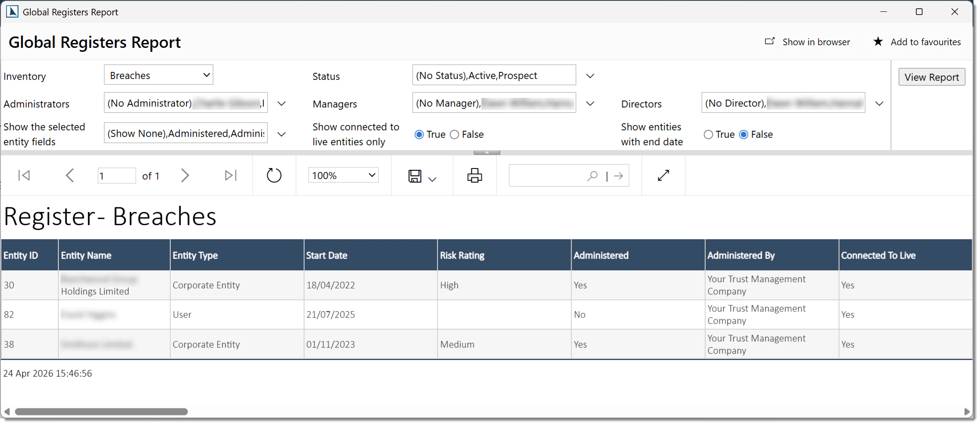Open the 100% zoom level dropdown
The image size is (980, 425).
pyautogui.click(x=343, y=175)
